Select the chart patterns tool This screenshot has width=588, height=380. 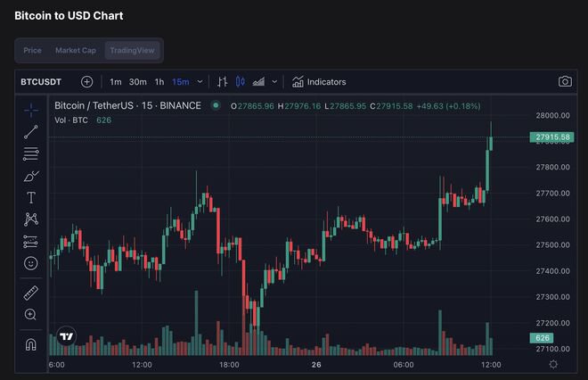[31, 219]
